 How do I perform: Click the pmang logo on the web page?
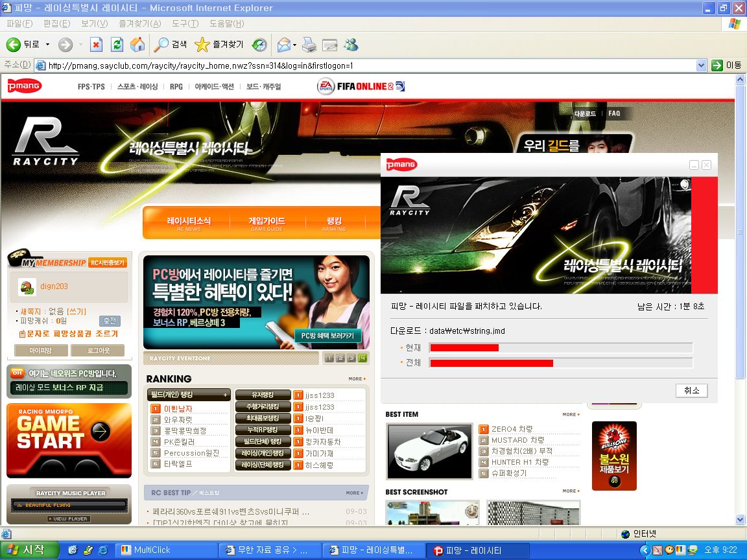(x=24, y=86)
